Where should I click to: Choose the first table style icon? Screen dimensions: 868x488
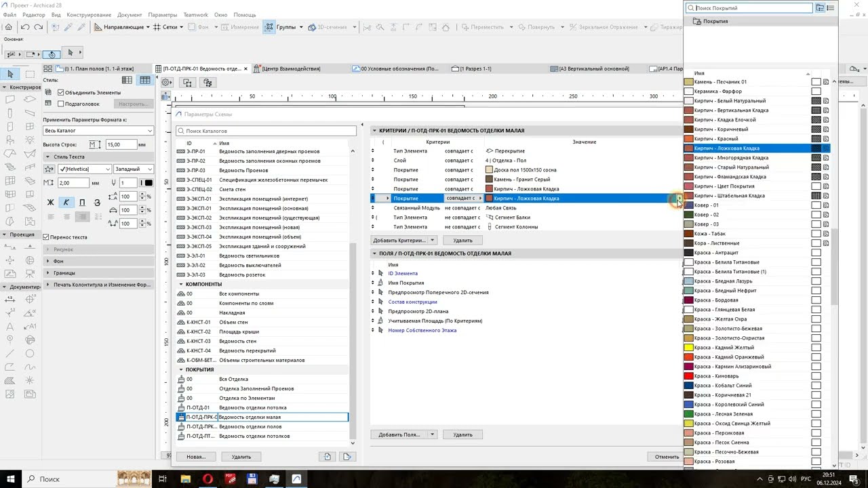click(x=128, y=80)
